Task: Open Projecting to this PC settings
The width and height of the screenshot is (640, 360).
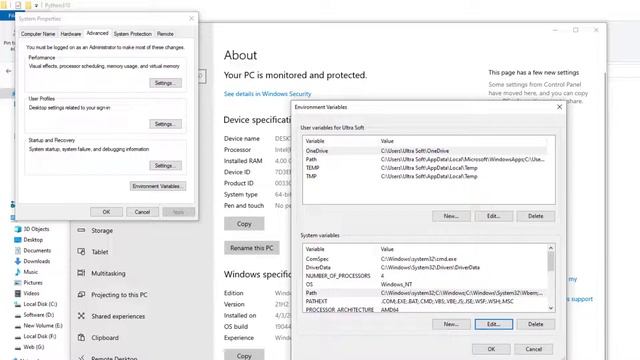Action: (119, 295)
